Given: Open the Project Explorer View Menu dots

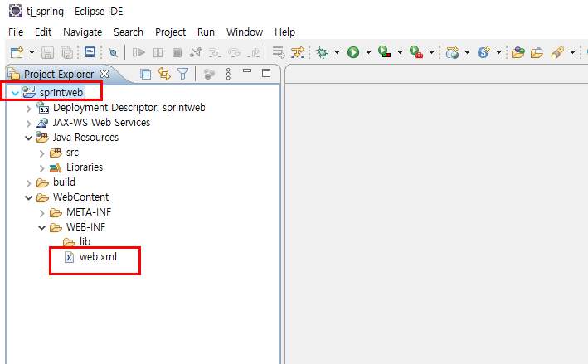Looking at the screenshot, I should [x=228, y=74].
